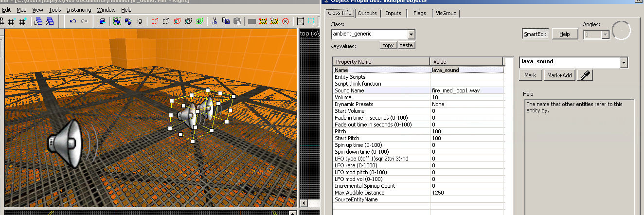644x215 pixels.
Task: Click the Load window state icon
Action: [x=39, y=21]
